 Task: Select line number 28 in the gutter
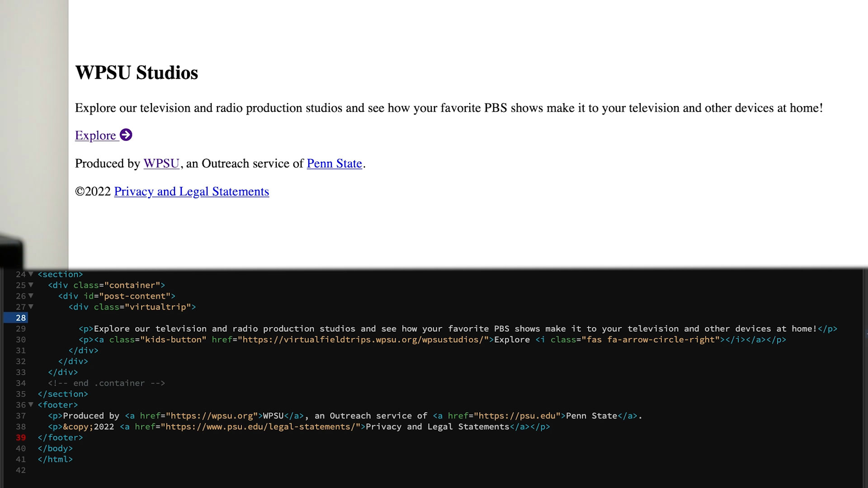point(21,318)
